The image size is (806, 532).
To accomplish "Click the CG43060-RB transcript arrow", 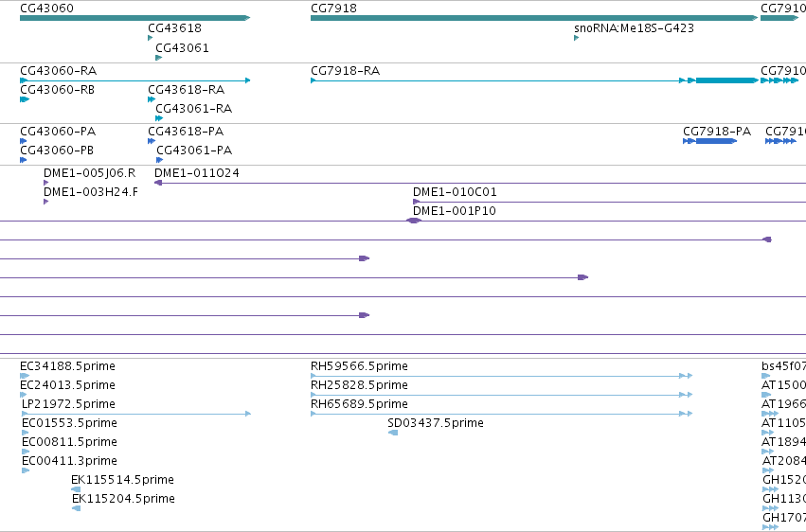I will pos(25,99).
